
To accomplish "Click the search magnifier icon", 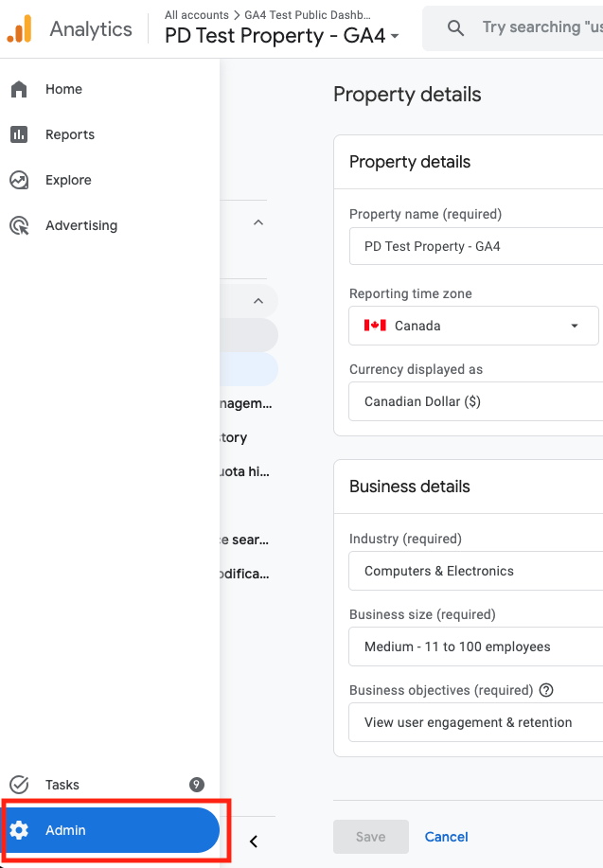I will 455,27.
